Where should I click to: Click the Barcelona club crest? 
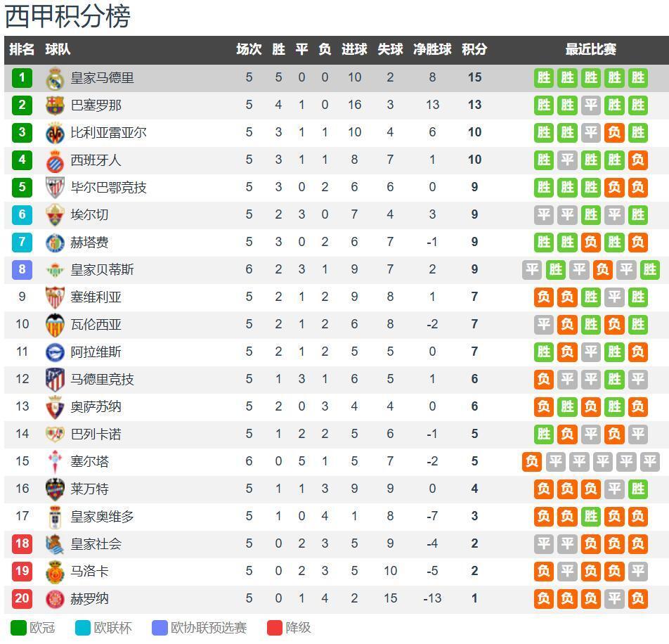(55, 105)
